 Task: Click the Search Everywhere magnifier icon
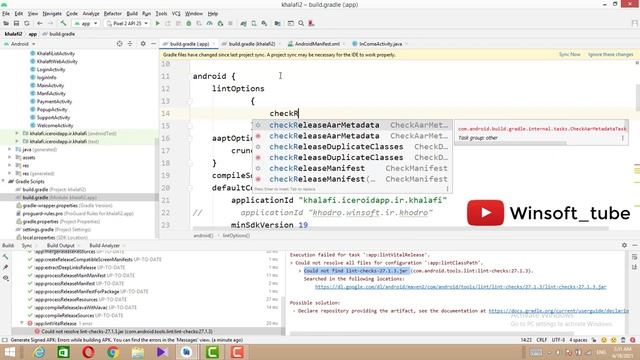[301, 24]
